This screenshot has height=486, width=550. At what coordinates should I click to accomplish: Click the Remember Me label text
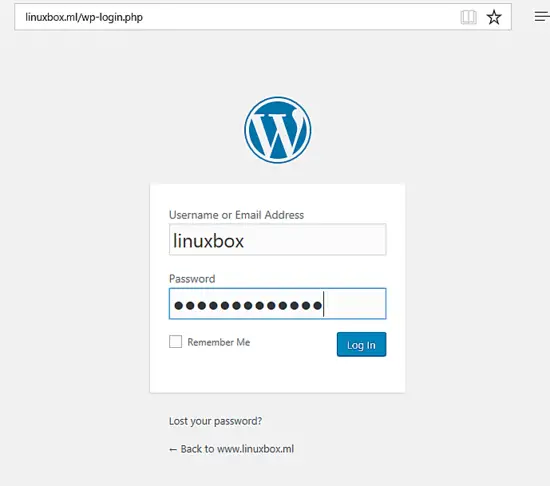pyautogui.click(x=219, y=342)
